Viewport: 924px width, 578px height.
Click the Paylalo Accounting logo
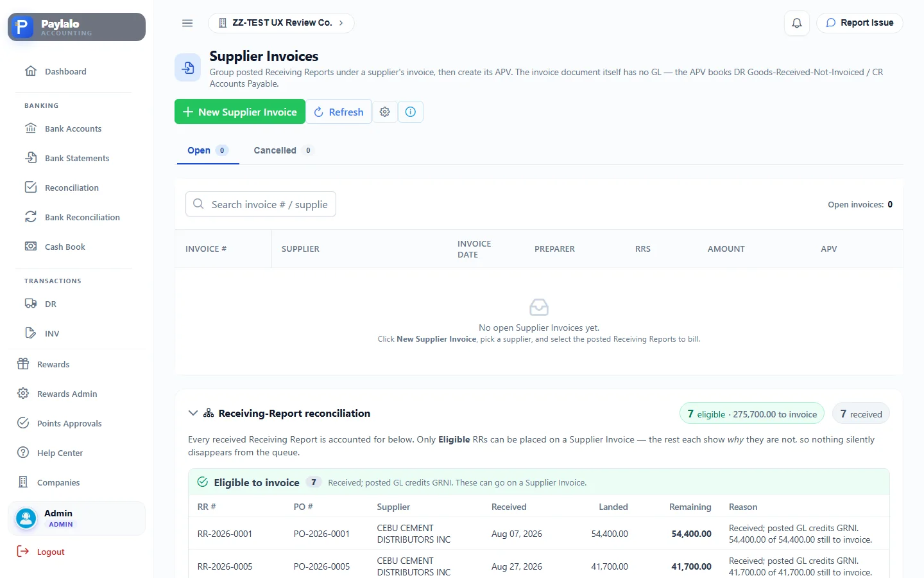coord(76,27)
